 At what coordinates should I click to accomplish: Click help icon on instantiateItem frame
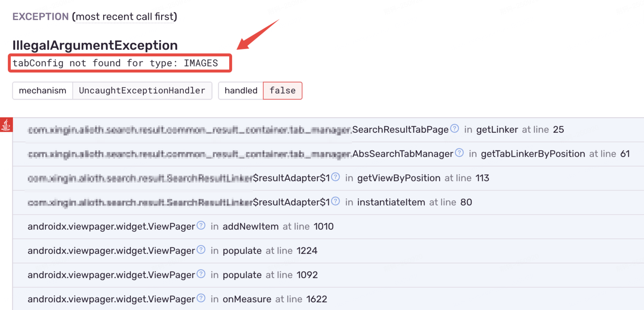[335, 201]
